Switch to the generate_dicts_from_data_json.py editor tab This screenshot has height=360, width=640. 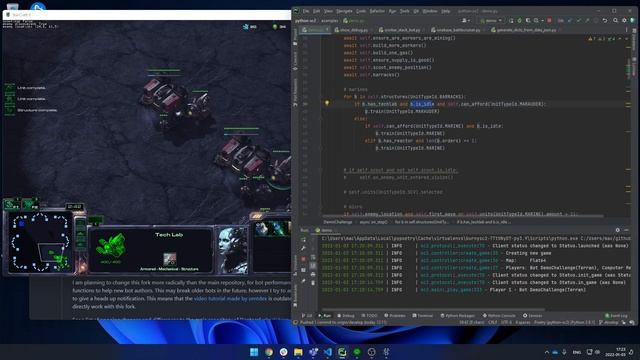pos(523,30)
